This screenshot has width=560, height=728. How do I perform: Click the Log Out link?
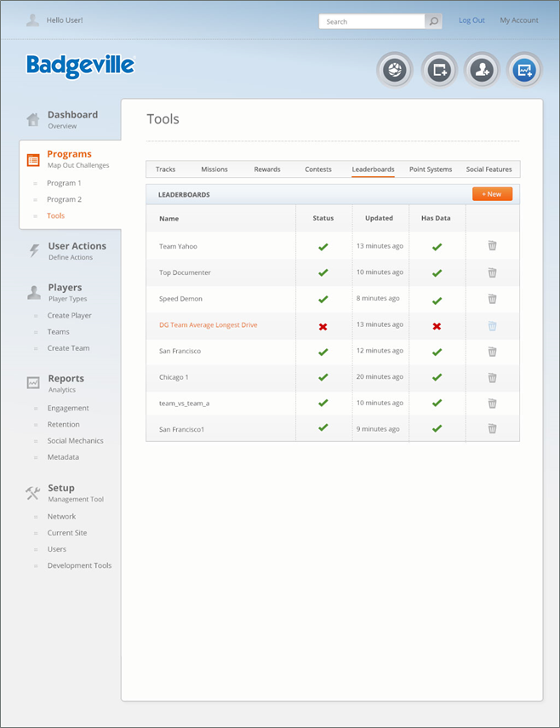(471, 20)
